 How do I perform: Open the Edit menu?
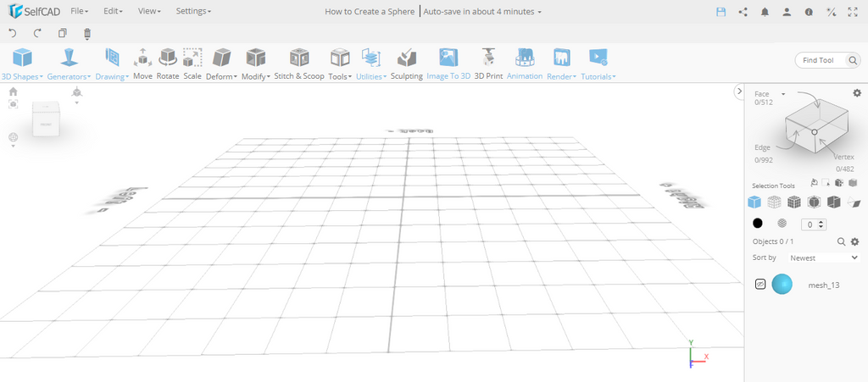(x=113, y=11)
